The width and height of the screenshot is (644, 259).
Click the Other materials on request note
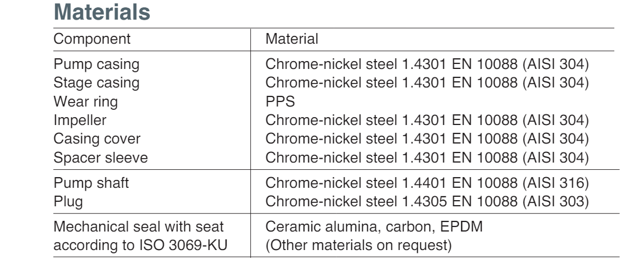pyautogui.click(x=358, y=246)
